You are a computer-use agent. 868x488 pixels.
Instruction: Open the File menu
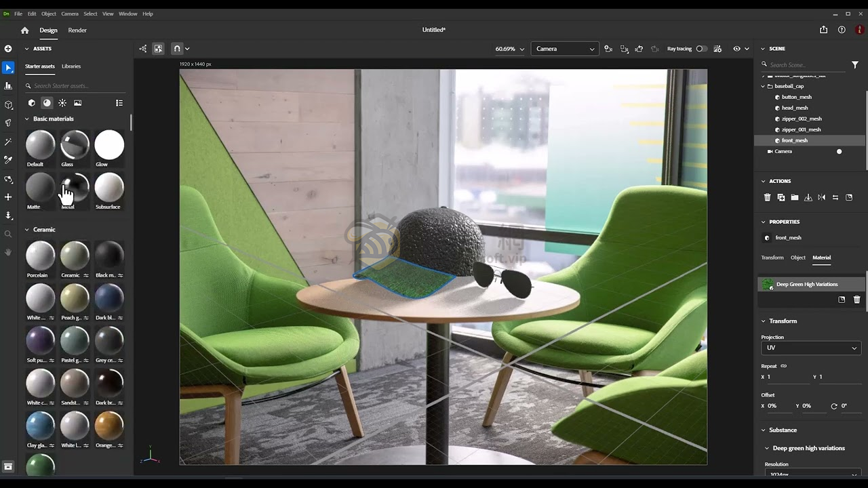tap(18, 14)
